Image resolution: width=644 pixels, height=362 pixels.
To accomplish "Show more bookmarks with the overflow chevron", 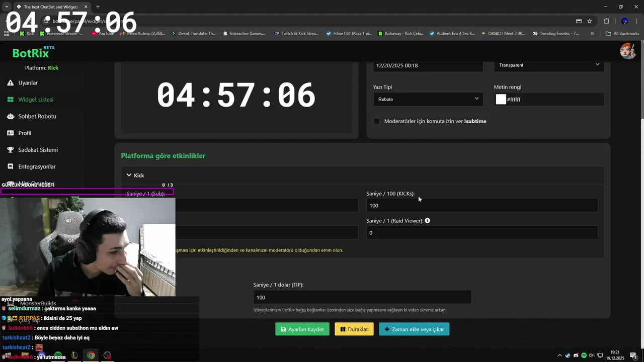I will (592, 34).
